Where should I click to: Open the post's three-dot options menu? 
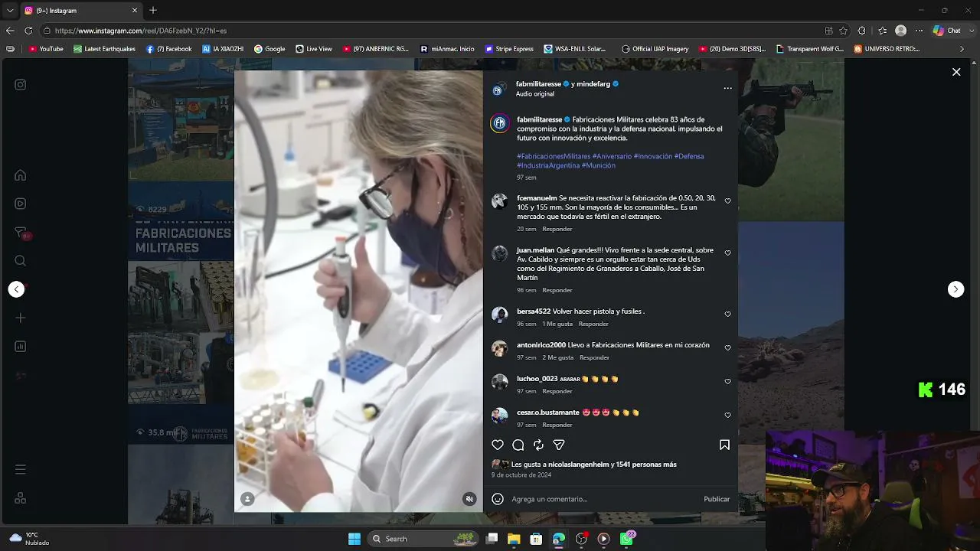click(x=727, y=88)
